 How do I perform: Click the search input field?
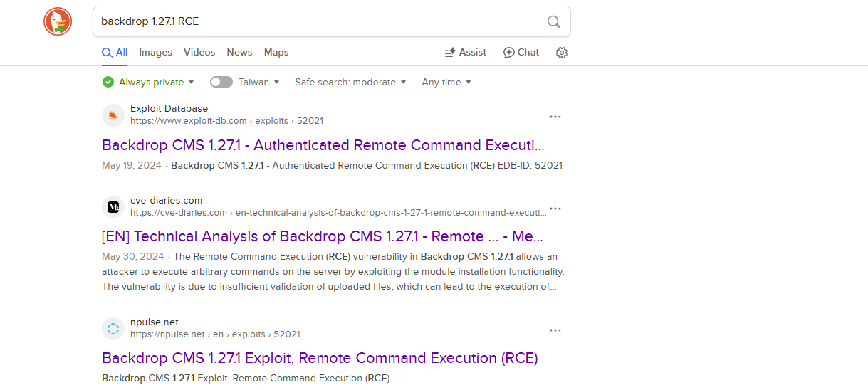(x=320, y=21)
